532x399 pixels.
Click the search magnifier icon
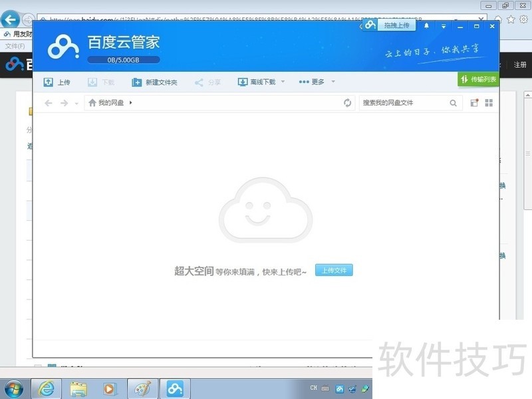click(x=453, y=103)
